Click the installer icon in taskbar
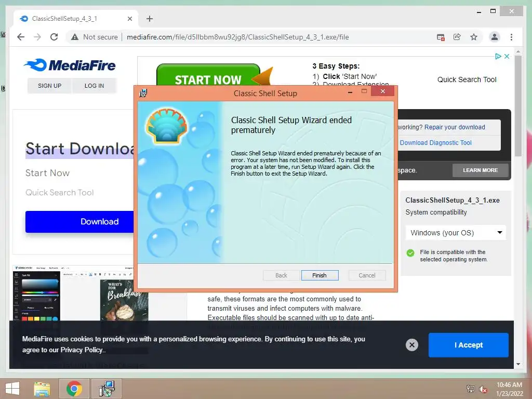The width and height of the screenshot is (532, 399). (107, 389)
